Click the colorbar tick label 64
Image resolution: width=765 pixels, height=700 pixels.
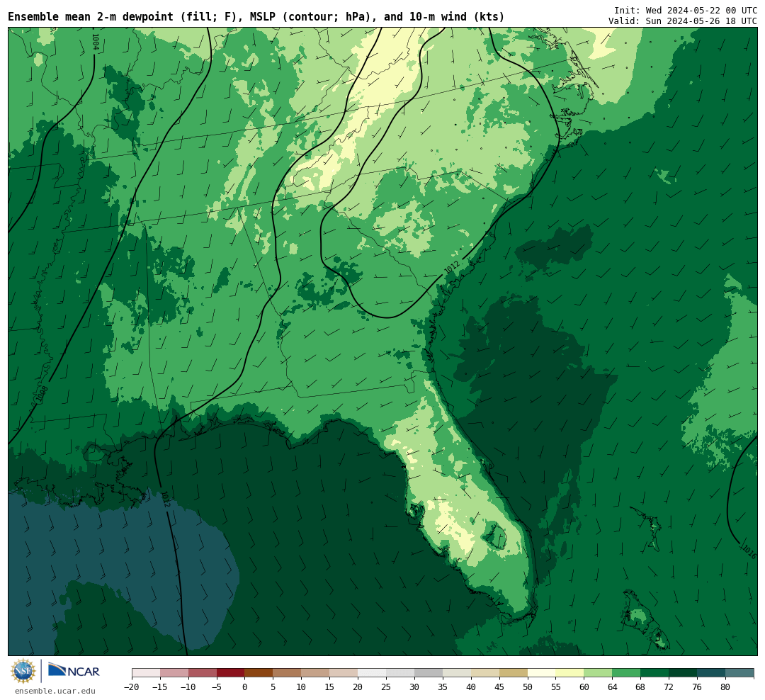click(612, 687)
